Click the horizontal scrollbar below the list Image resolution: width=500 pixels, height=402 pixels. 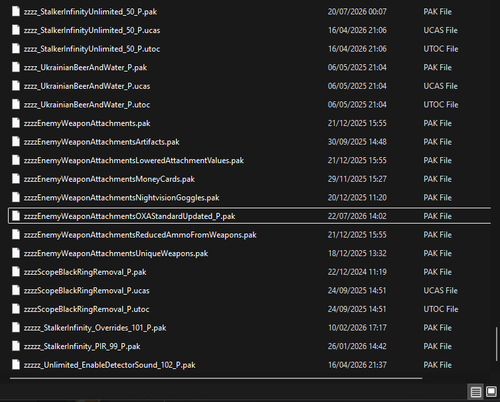click(x=216, y=378)
